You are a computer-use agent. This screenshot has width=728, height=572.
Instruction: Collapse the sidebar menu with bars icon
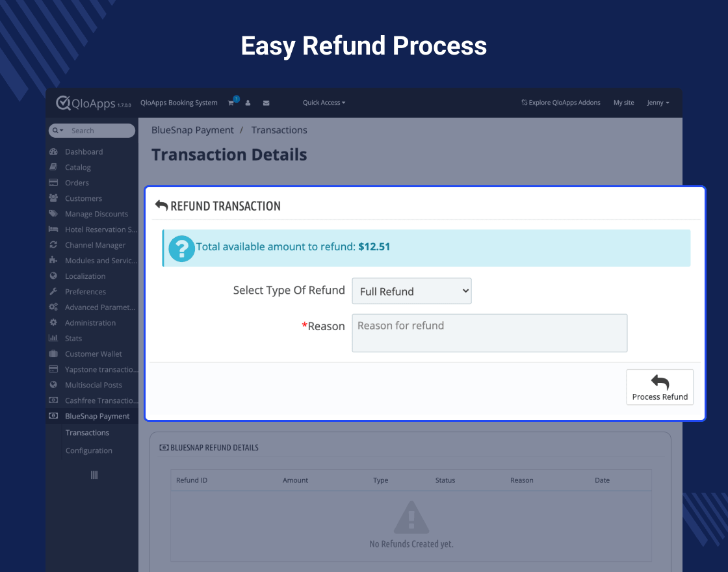pyautogui.click(x=94, y=475)
